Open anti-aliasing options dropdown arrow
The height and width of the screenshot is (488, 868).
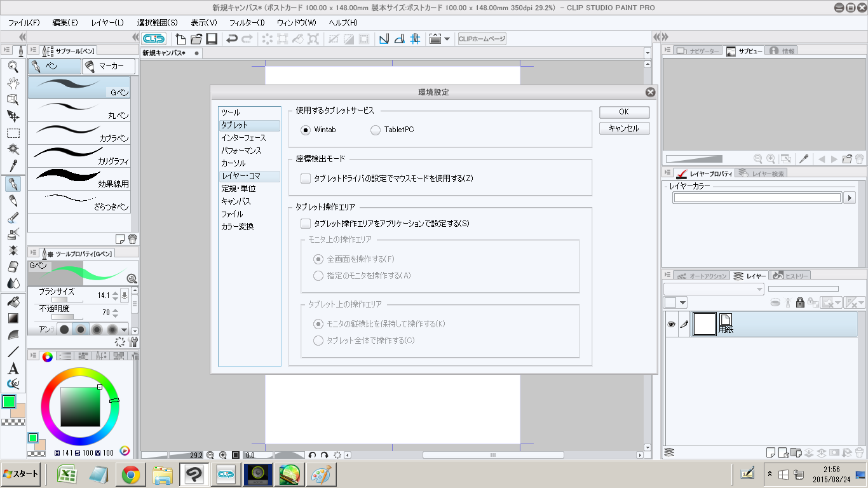[x=125, y=329]
